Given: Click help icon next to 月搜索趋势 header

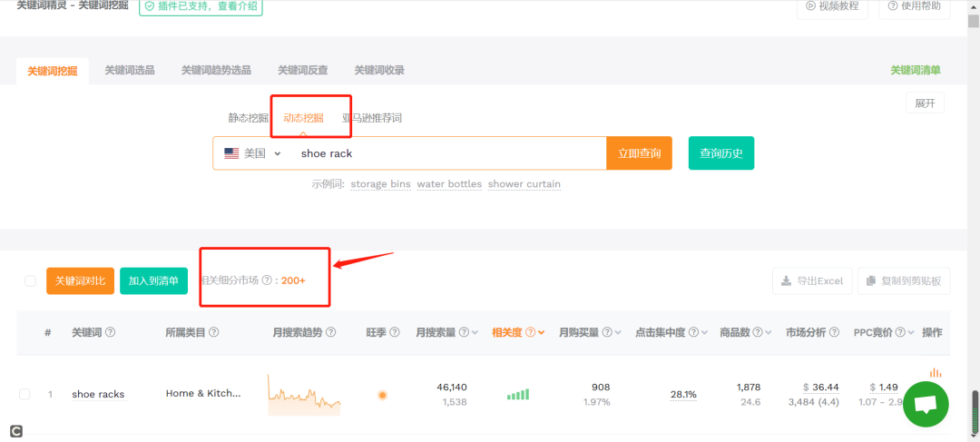Looking at the screenshot, I should pos(331,332).
